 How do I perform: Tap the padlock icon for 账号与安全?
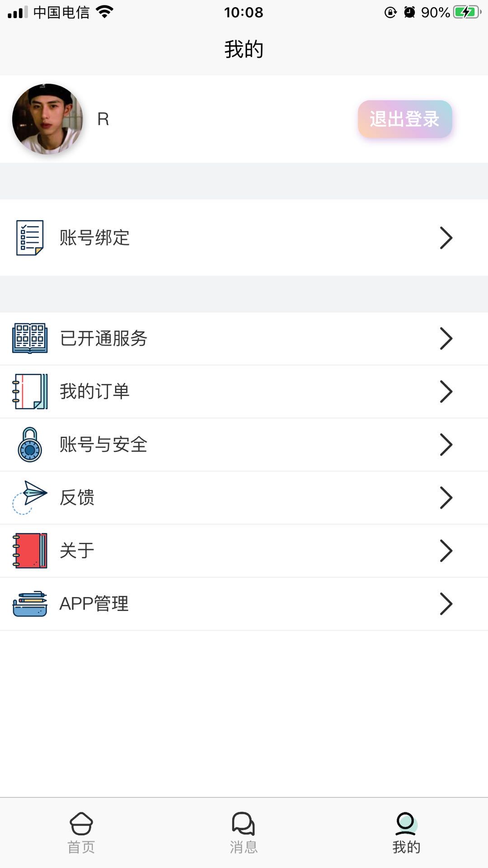click(x=30, y=444)
